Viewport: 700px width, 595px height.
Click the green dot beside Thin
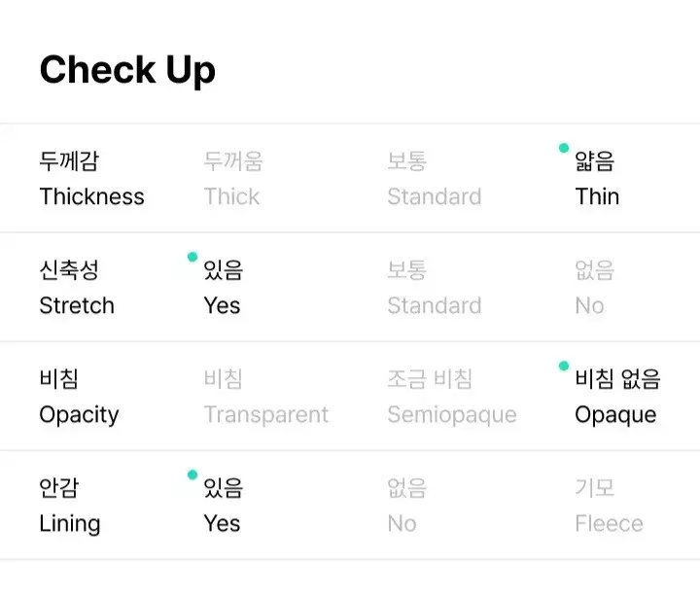564,148
